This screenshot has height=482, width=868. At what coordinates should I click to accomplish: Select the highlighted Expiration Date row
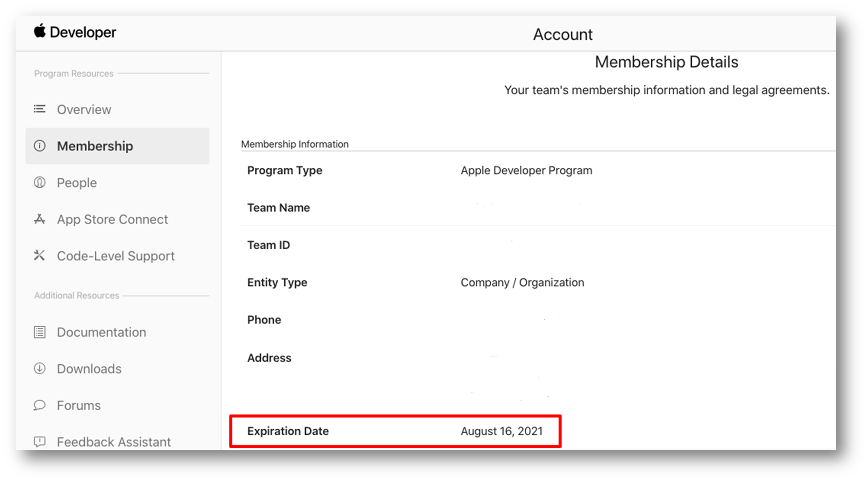395,431
